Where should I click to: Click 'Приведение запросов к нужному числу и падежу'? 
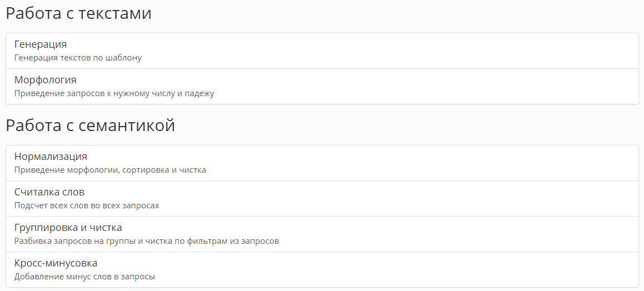(114, 93)
